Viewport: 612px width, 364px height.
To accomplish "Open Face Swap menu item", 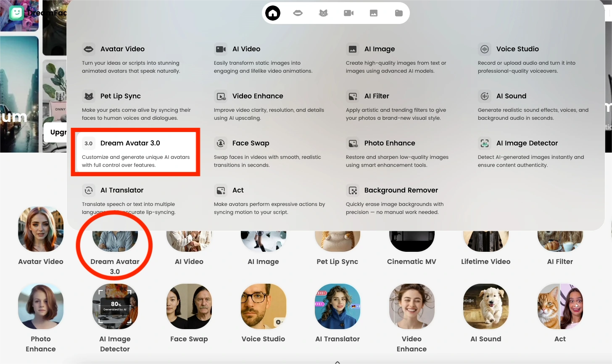I will pyautogui.click(x=251, y=143).
